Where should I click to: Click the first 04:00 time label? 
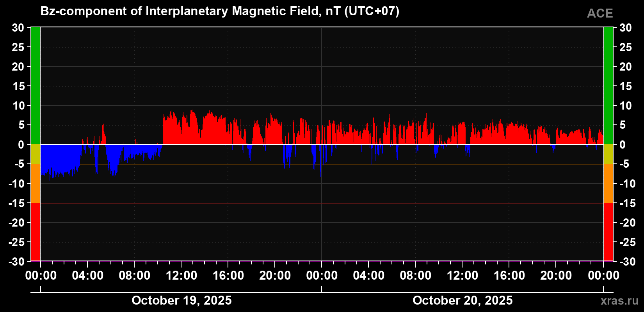tap(88, 275)
